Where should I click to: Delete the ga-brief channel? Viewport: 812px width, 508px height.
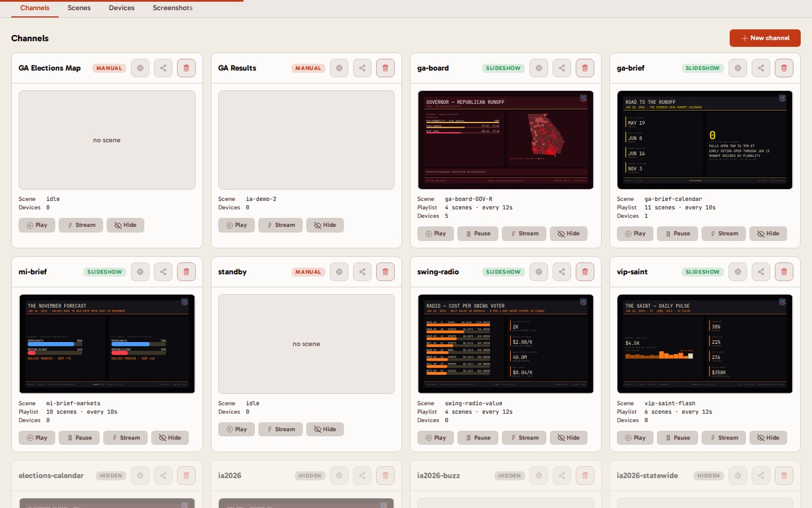784,68
